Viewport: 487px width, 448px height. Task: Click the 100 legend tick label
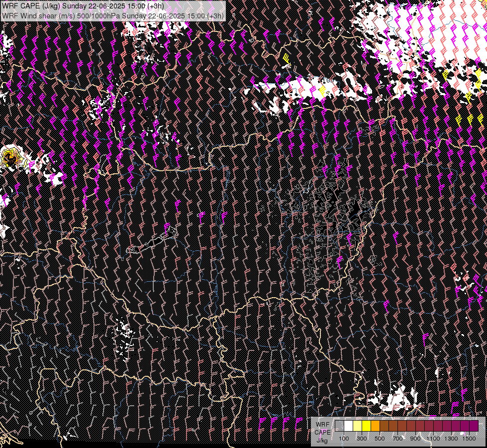tap(344, 439)
